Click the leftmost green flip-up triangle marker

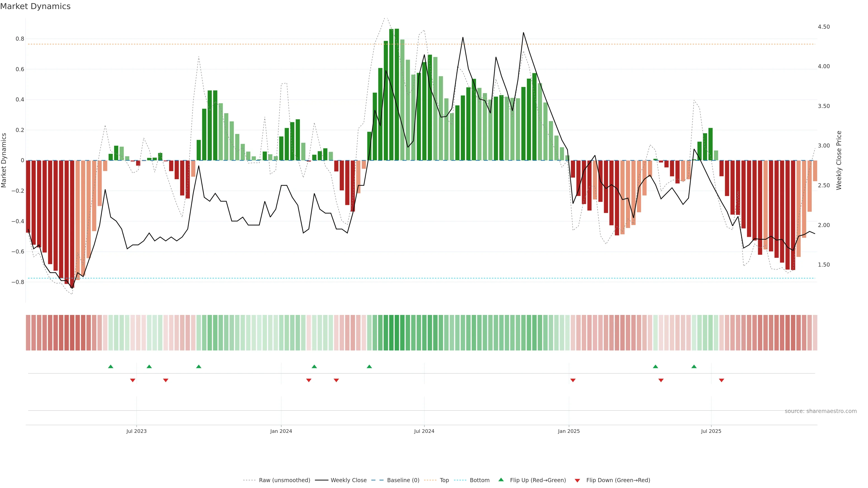pos(111,366)
